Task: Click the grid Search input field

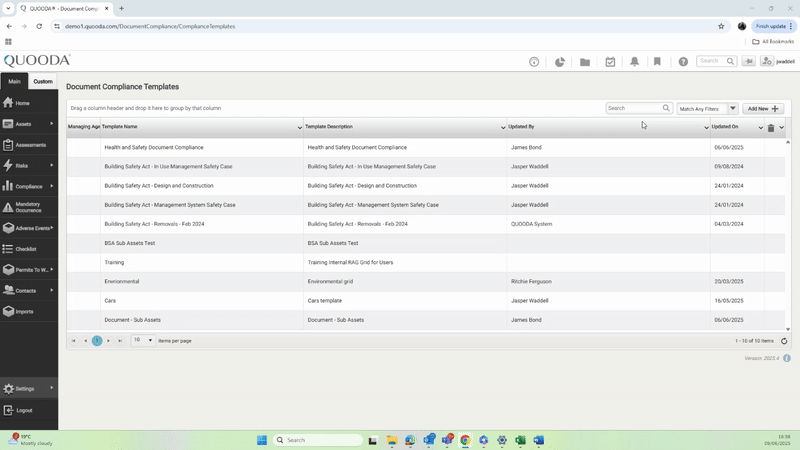Action: (x=634, y=108)
